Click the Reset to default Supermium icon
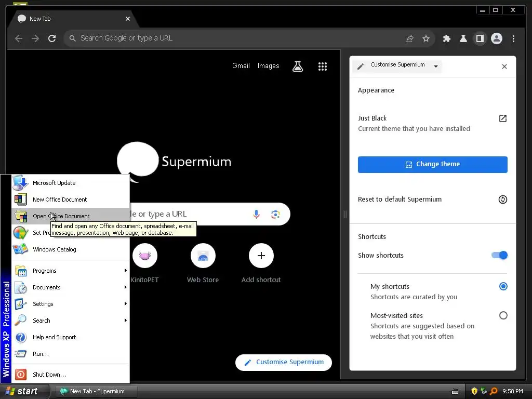This screenshot has width=532, height=399. point(503,199)
